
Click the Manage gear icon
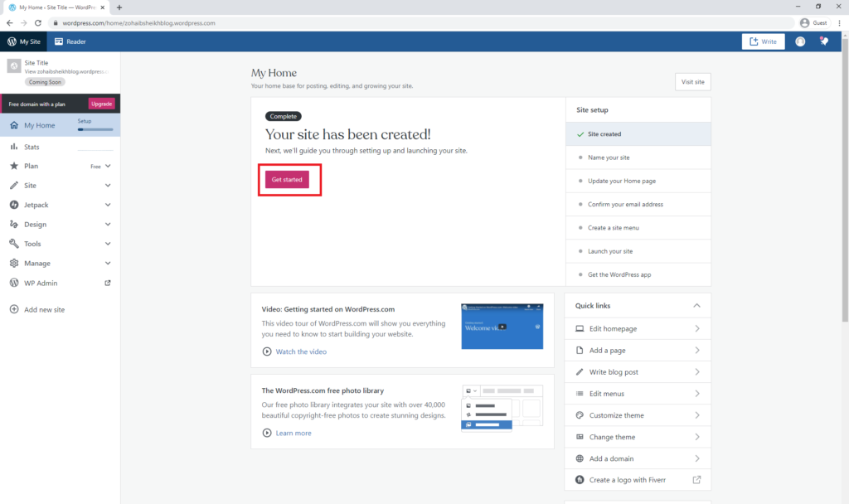click(x=14, y=263)
